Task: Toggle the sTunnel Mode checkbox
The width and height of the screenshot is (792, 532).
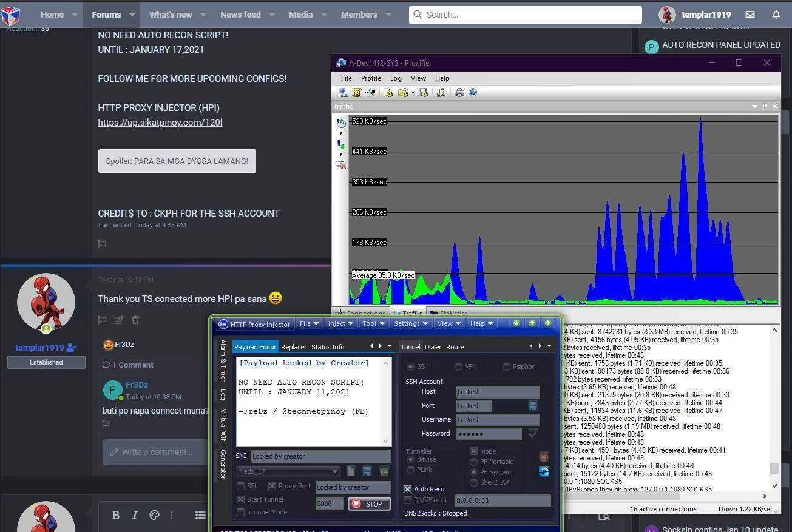Action: point(241,512)
